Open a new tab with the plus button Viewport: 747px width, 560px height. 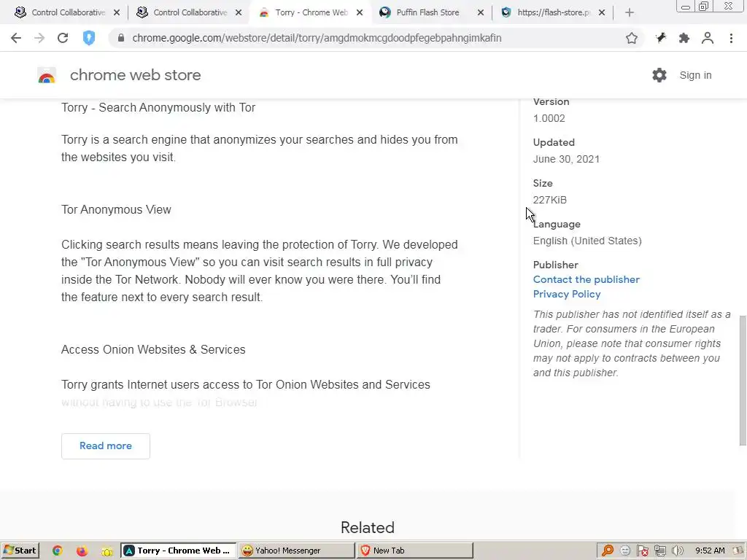[x=630, y=13]
